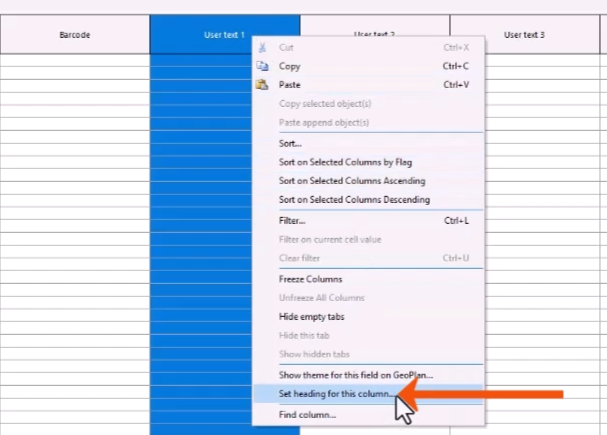Select Filter on current cell value
Viewport: 607px width, 435px height.
(368, 240)
